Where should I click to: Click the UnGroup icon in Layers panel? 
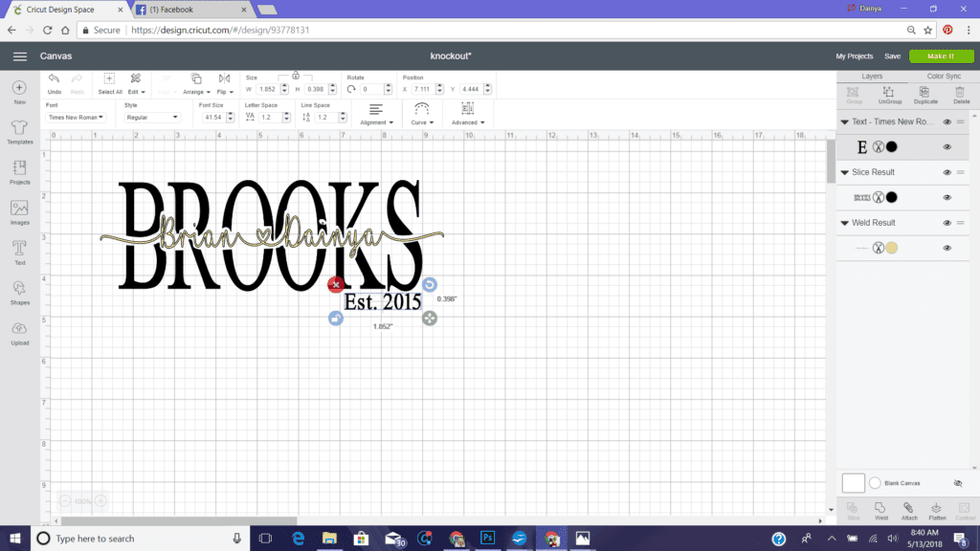tap(889, 96)
